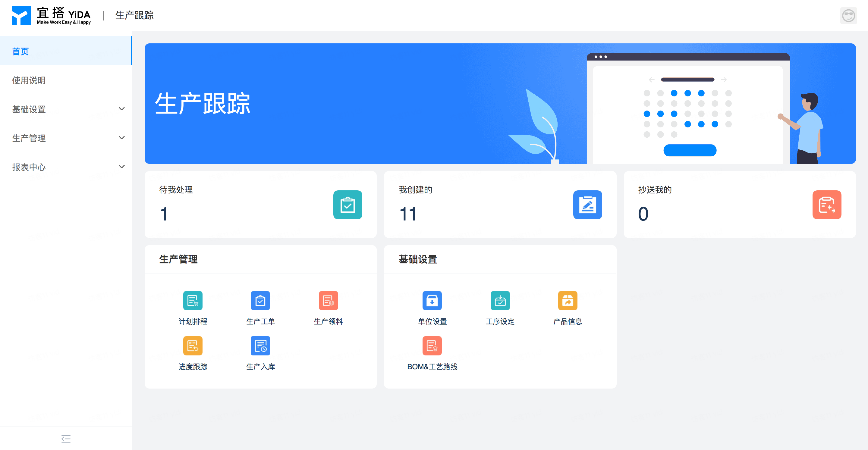Click the YiDA logo in header
The height and width of the screenshot is (450, 868).
tap(51, 15)
